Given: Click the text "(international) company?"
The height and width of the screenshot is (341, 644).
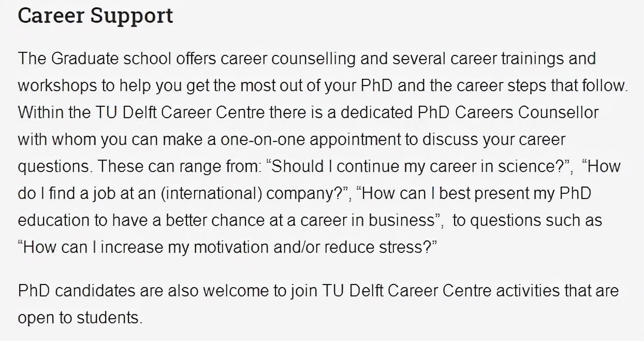Looking at the screenshot, I should [x=253, y=193].
